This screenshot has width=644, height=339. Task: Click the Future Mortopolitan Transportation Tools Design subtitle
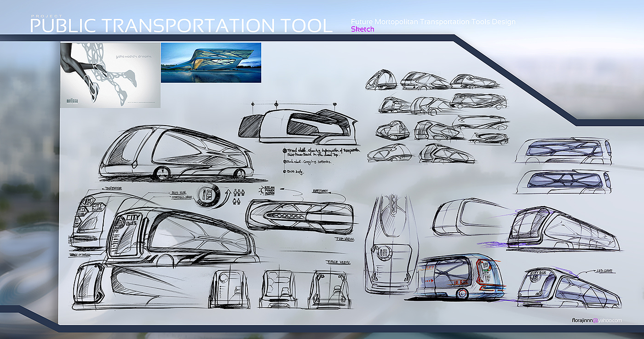point(433,22)
